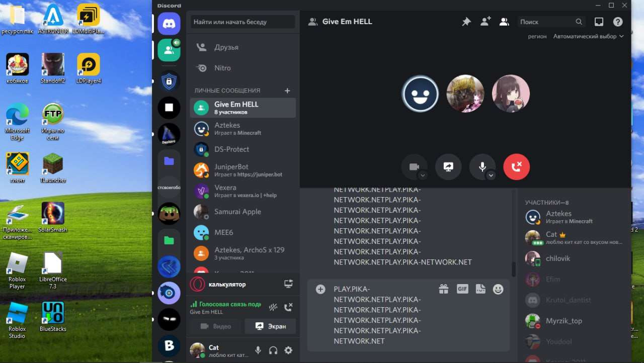Click the add friends to group icon
The width and height of the screenshot is (644, 363).
point(485,22)
